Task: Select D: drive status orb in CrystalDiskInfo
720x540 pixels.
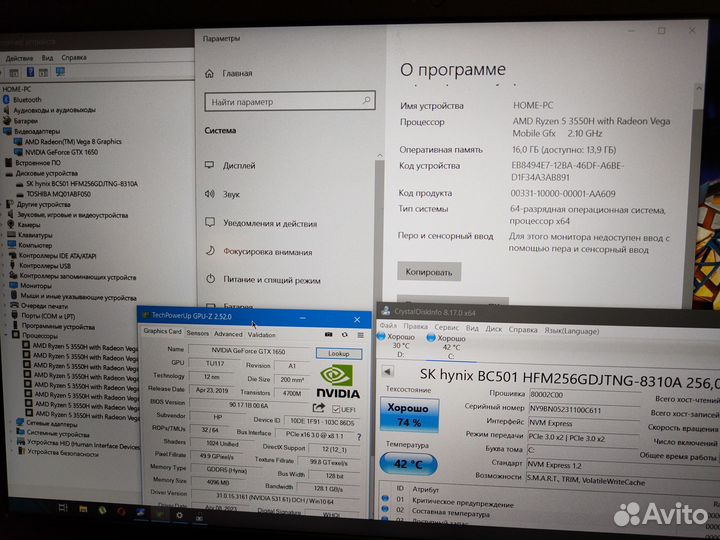Action: (381, 337)
